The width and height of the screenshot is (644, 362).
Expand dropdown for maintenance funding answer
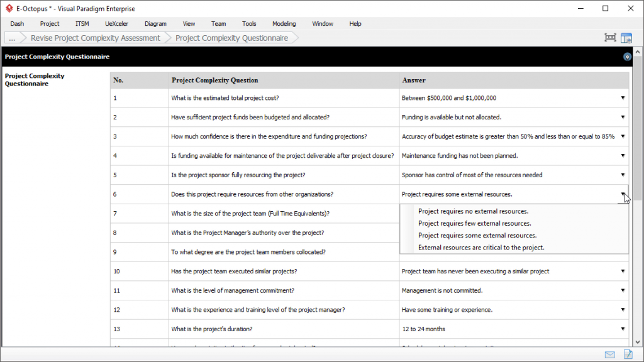tap(621, 155)
